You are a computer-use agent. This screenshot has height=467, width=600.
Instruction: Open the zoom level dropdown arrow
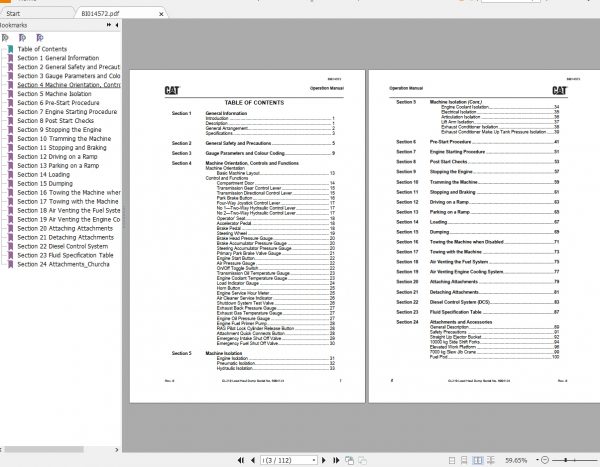[537, 460]
